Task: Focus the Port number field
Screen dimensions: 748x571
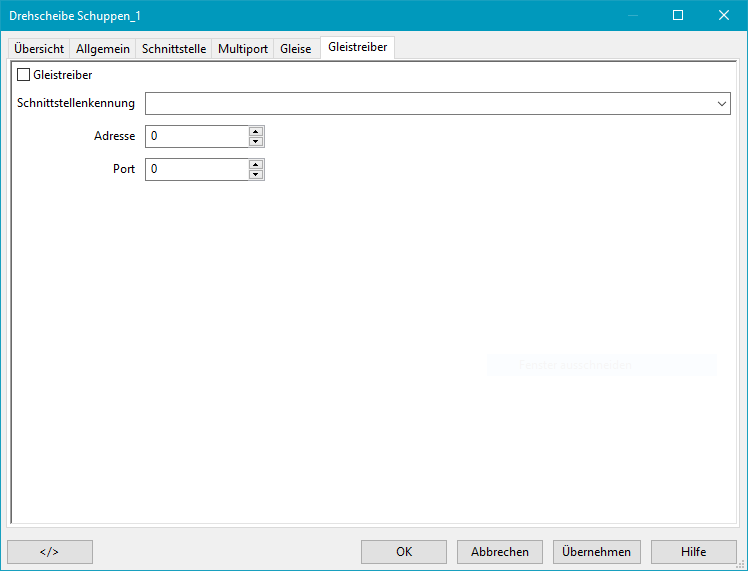Action: click(196, 170)
